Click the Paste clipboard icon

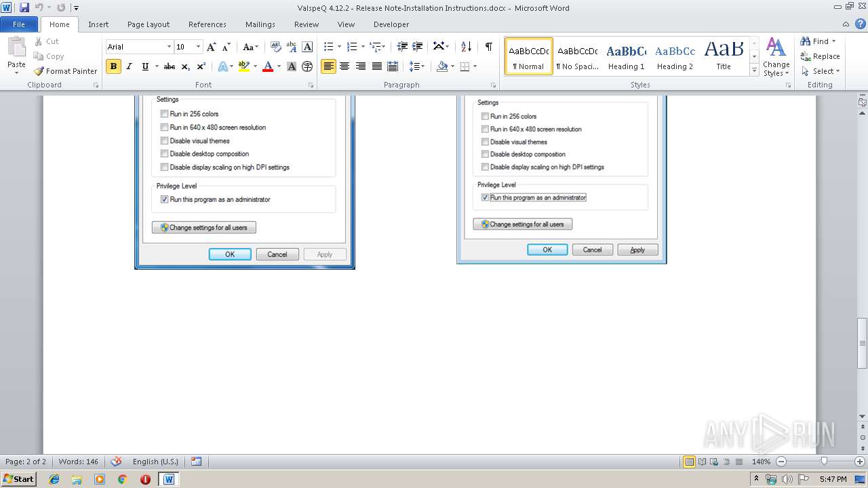point(16,47)
